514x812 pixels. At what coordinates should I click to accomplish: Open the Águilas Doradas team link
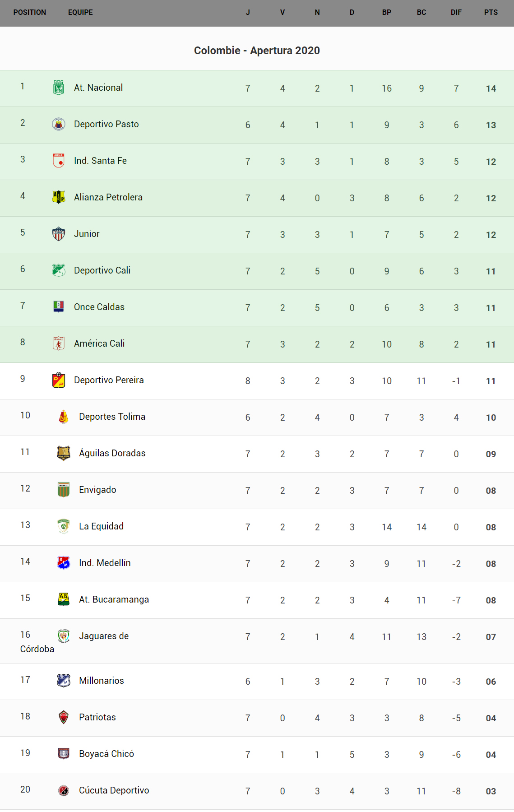click(x=112, y=453)
